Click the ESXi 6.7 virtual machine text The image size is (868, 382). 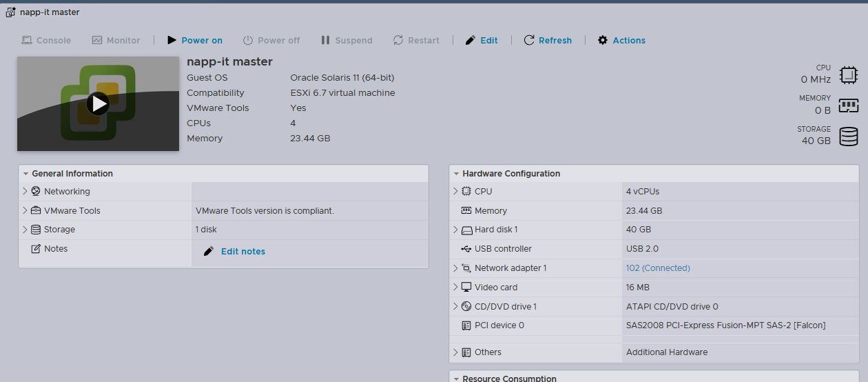[x=342, y=93]
